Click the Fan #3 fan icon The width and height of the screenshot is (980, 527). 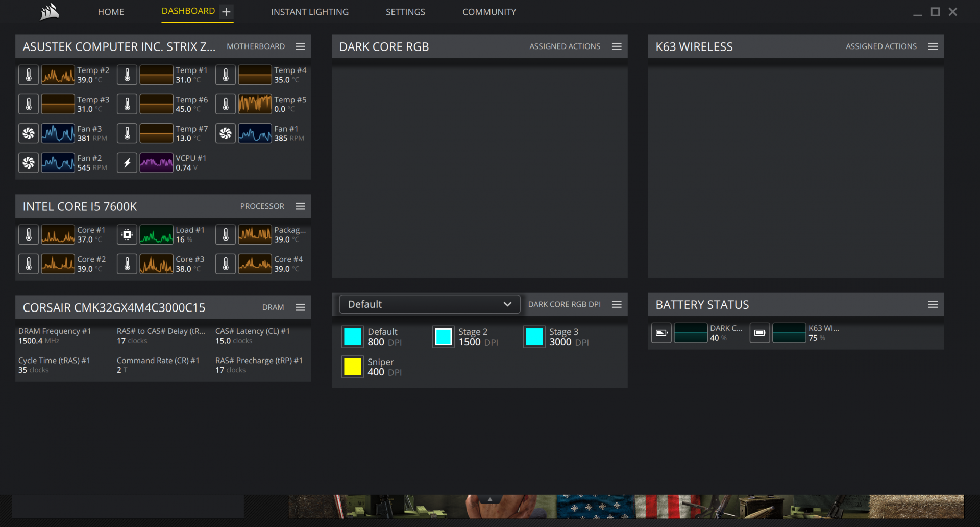29,134
